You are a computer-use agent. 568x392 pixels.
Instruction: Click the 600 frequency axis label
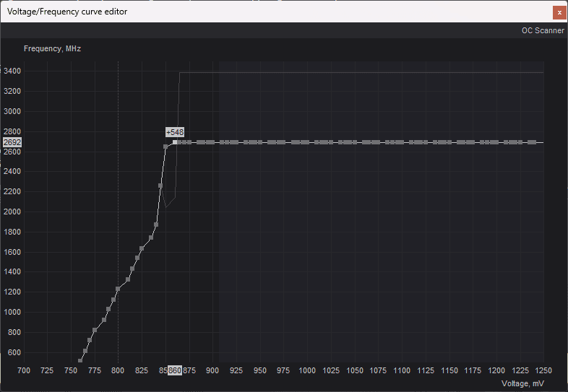(x=14, y=352)
